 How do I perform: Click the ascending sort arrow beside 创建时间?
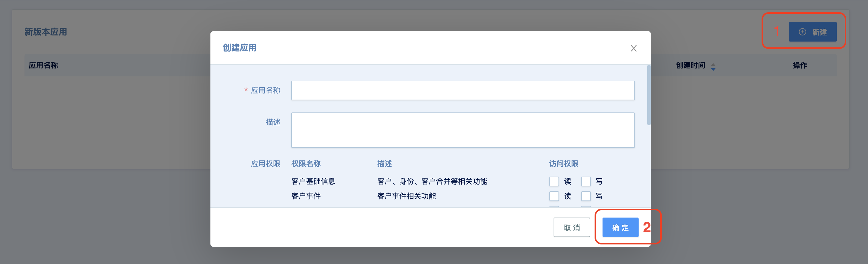(713, 64)
